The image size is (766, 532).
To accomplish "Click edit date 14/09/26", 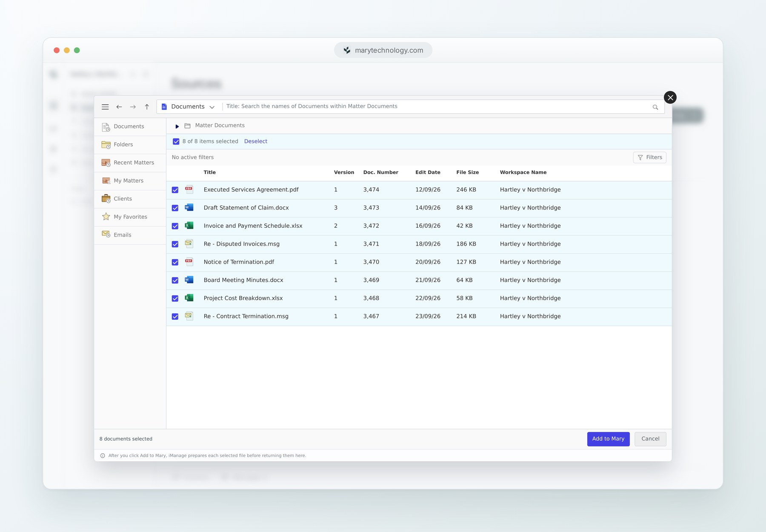I will coord(428,208).
